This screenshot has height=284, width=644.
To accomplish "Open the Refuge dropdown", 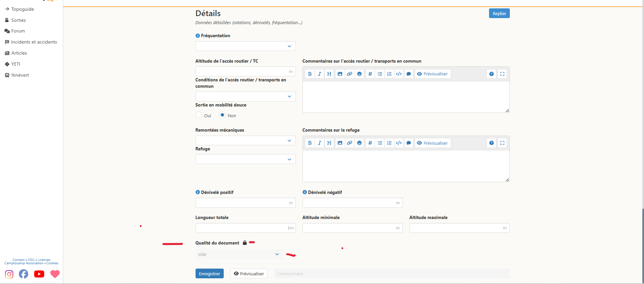I will 245,159.
